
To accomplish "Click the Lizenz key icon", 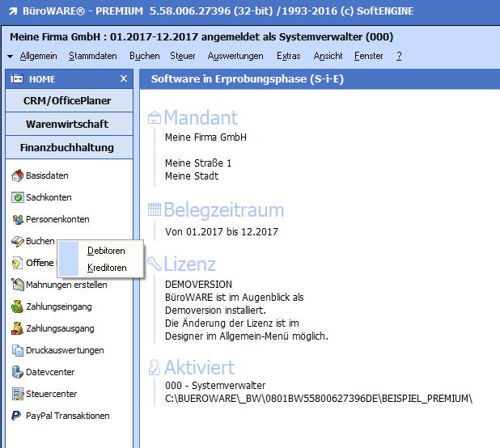I will [155, 264].
